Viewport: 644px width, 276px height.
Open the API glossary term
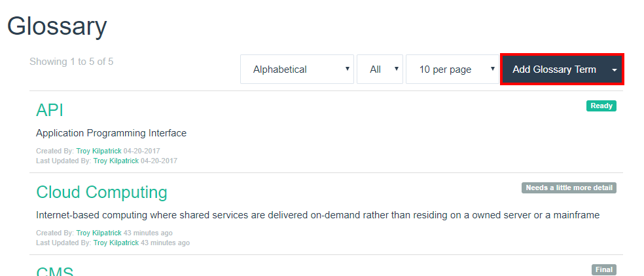(50, 110)
